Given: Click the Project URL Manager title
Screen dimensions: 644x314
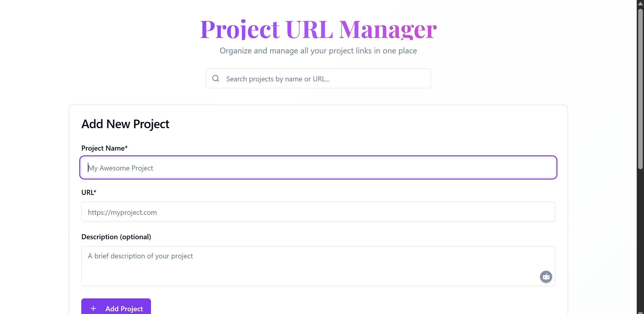Looking at the screenshot, I should tap(318, 29).
